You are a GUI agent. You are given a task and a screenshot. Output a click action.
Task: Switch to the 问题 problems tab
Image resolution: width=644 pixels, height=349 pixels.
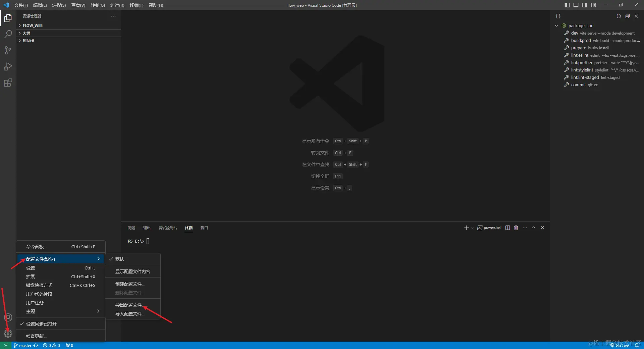131,228
